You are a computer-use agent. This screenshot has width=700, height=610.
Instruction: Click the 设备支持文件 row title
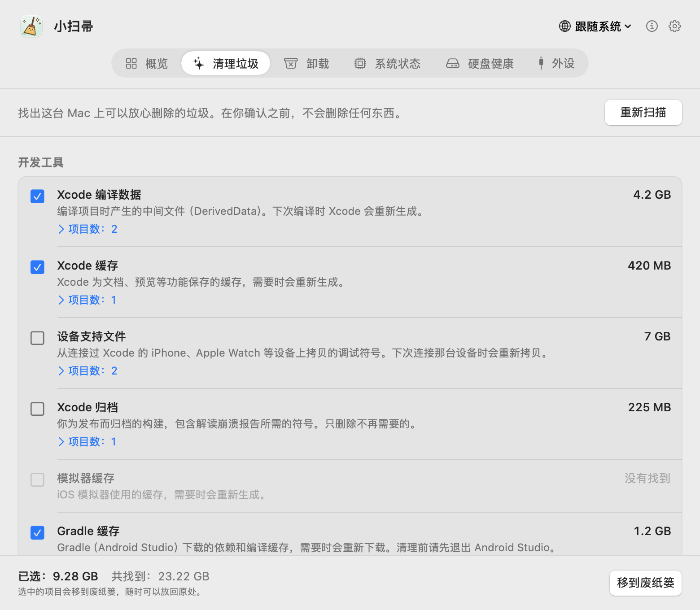[x=92, y=336]
